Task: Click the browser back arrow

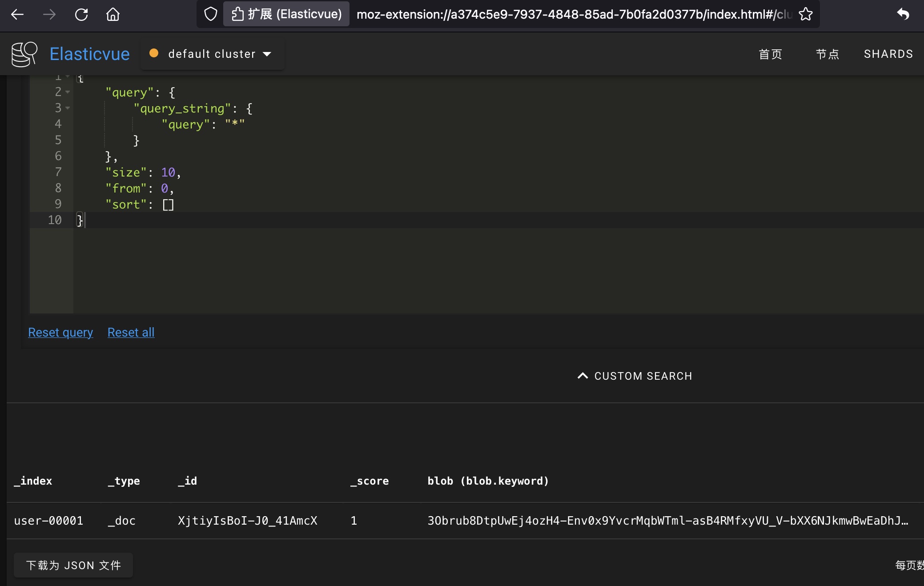Action: [x=17, y=15]
